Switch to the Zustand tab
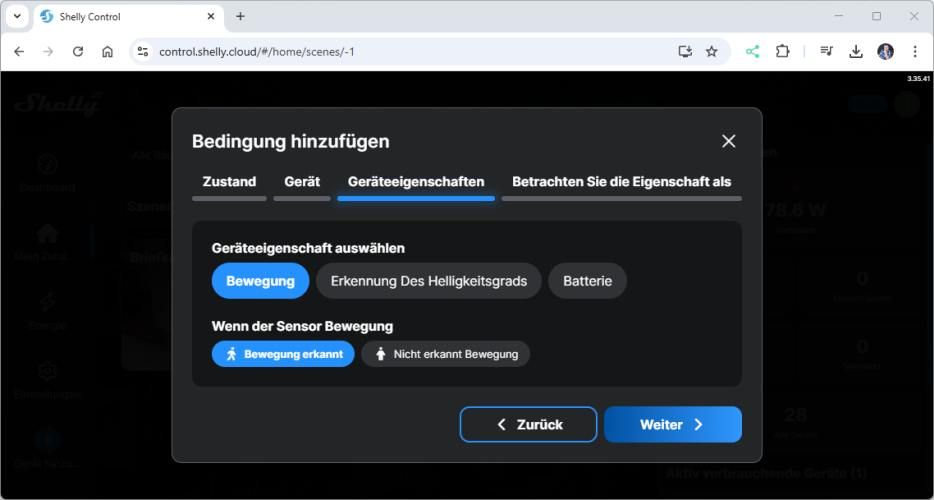The image size is (934, 500). point(229,182)
